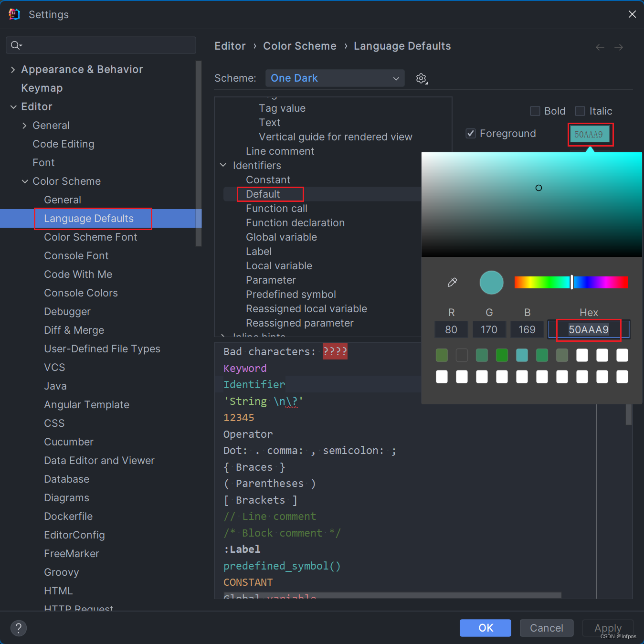644x644 pixels.
Task: Collapse the Color Scheme subtree
Action: point(24,181)
